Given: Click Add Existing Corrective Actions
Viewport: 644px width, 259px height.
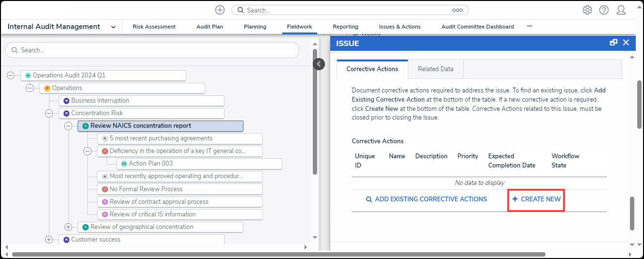Looking at the screenshot, I should pyautogui.click(x=426, y=199).
